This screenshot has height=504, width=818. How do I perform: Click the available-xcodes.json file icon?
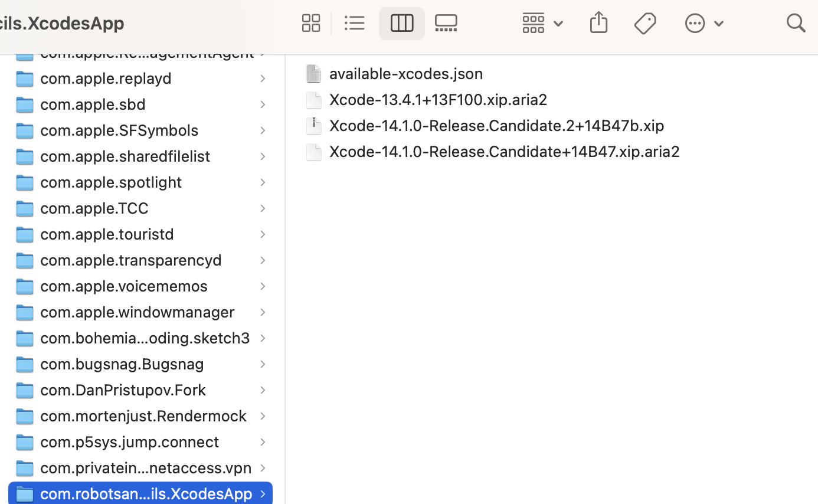tap(313, 73)
